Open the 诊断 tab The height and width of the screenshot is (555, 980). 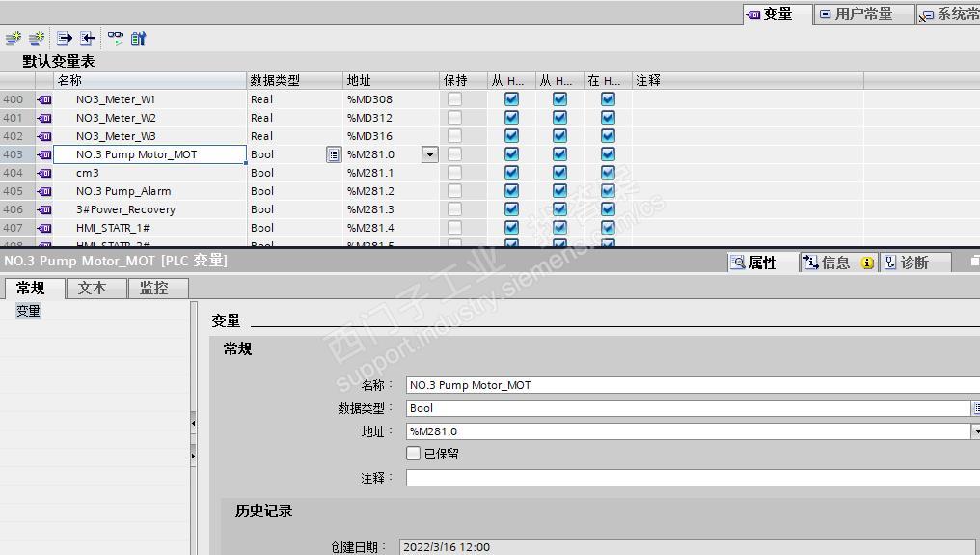[x=914, y=263]
